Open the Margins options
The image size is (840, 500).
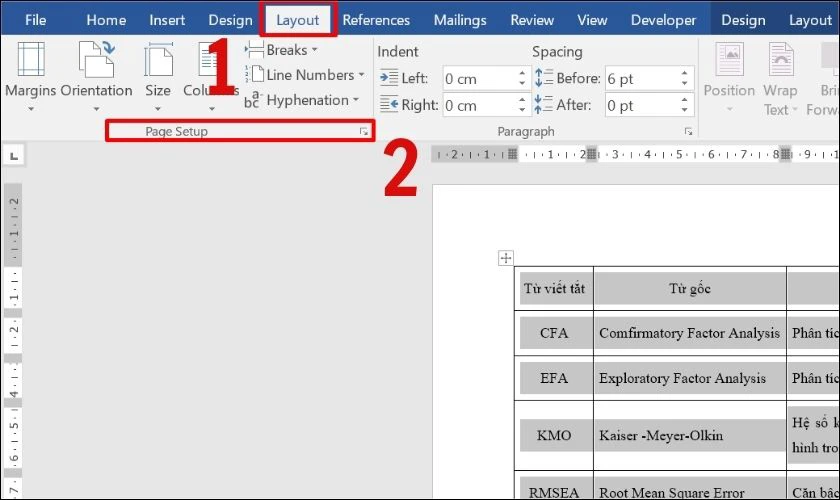(x=31, y=77)
